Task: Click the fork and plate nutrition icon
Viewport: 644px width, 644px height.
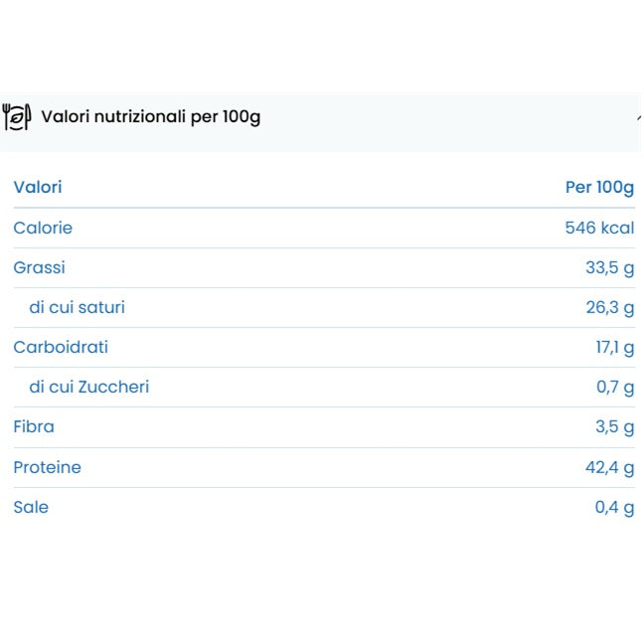Action: [16, 116]
